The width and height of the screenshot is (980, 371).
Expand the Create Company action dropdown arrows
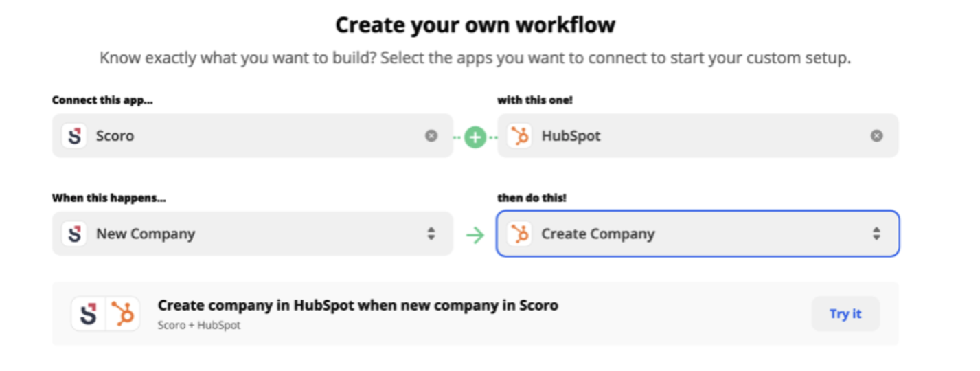click(x=876, y=234)
